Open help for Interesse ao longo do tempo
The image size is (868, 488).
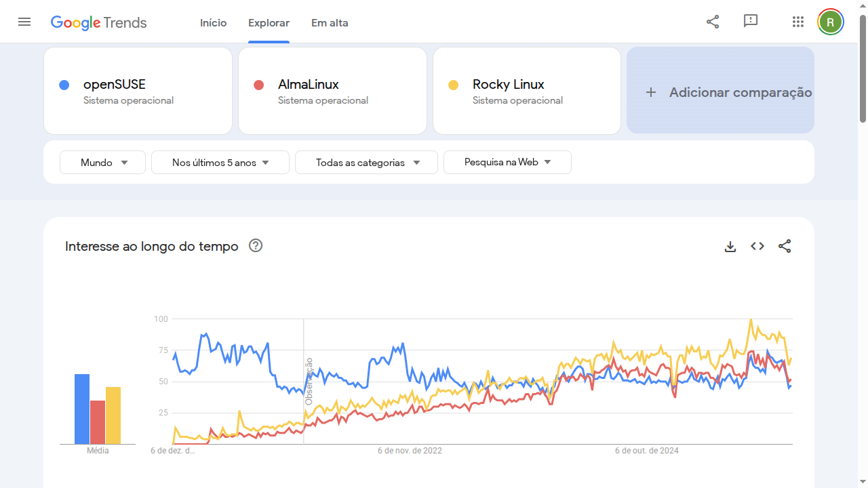[x=256, y=246]
